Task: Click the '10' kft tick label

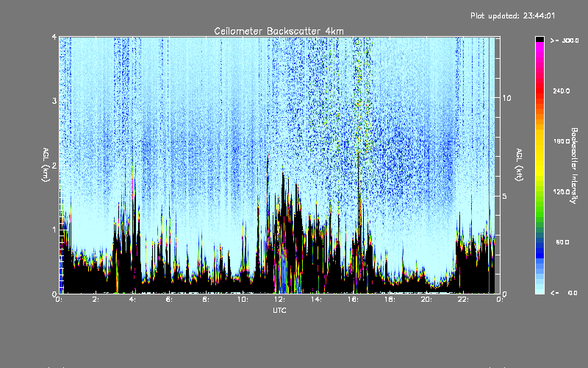Action: [x=506, y=98]
